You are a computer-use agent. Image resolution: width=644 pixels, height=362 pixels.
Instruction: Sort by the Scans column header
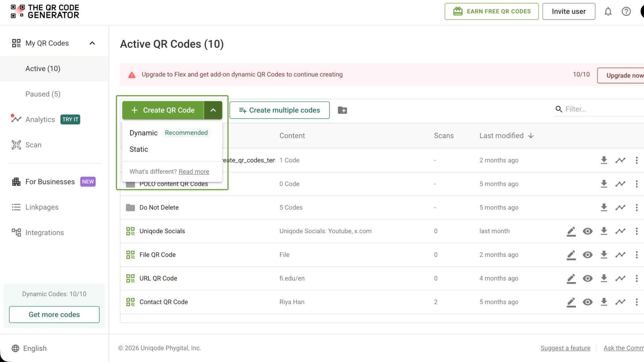443,136
